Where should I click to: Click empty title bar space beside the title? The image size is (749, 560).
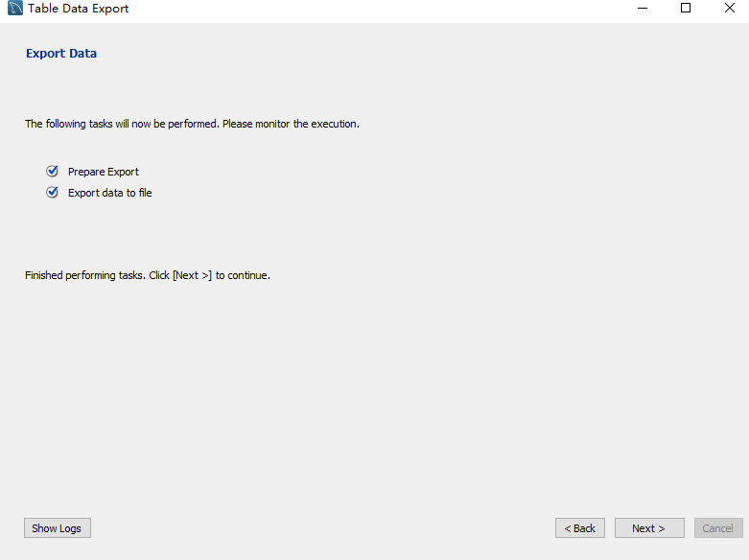(x=384, y=9)
